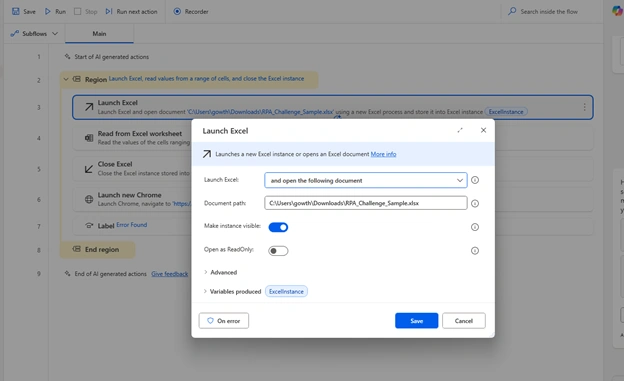This screenshot has width=624, height=381.
Task: Click the region description text in row 2
Action: click(206, 78)
